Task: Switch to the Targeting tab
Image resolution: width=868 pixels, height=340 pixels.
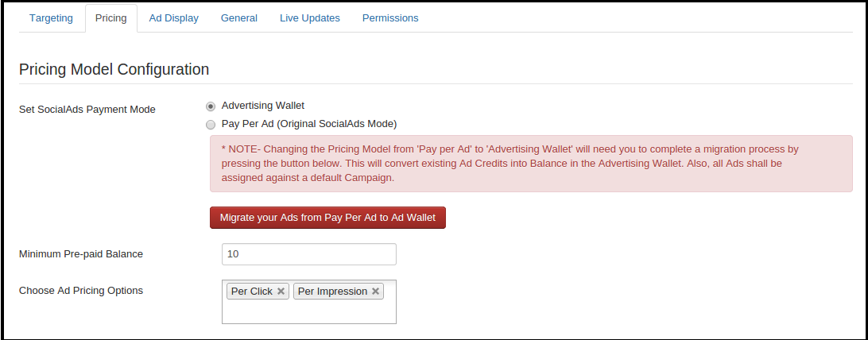Action: (x=51, y=17)
